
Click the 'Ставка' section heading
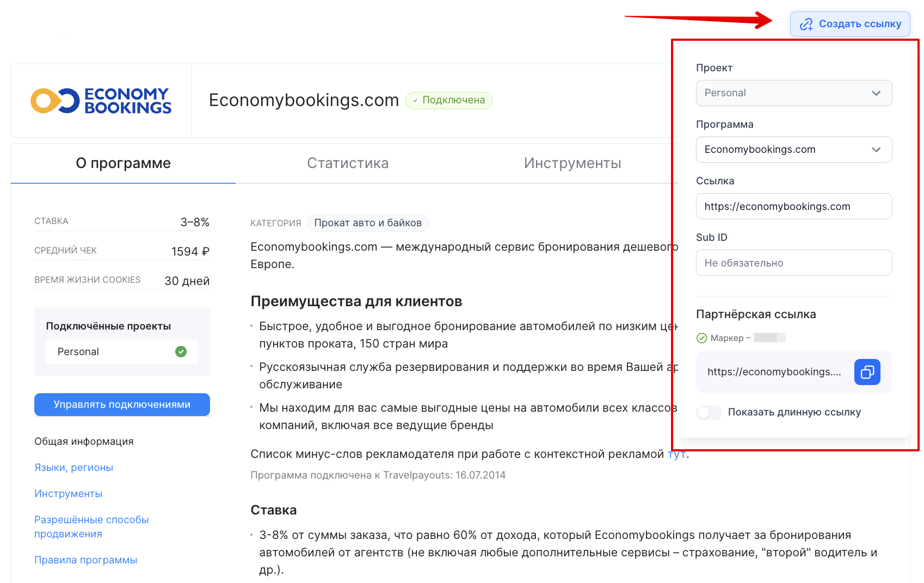pos(274,510)
